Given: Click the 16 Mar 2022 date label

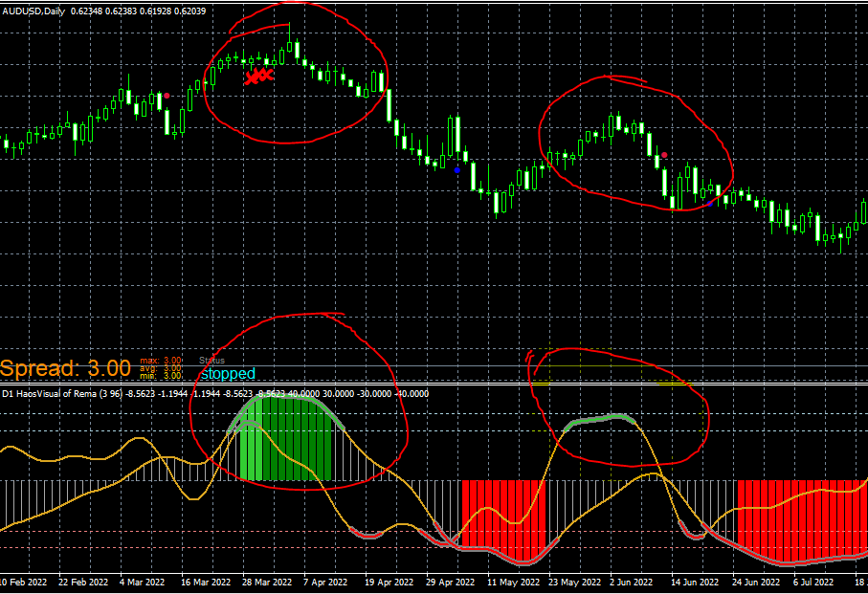Looking at the screenshot, I should click(206, 582).
